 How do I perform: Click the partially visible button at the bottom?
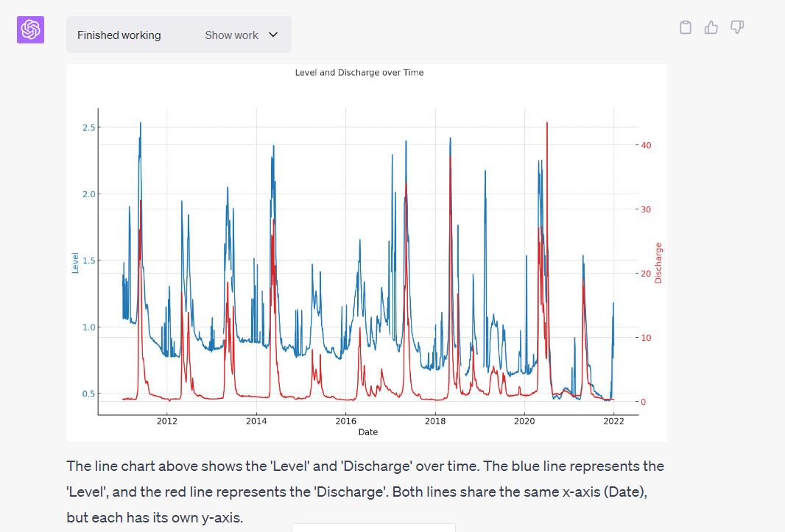(373, 528)
